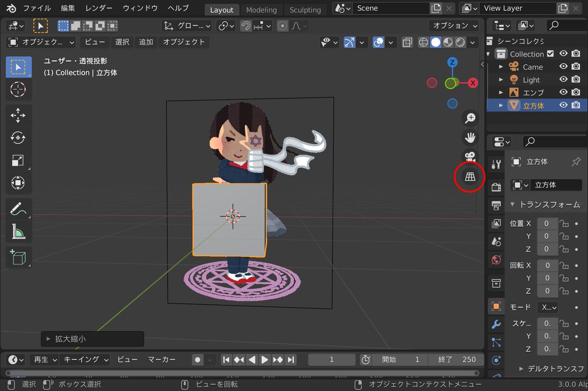
Task: Open the Tool properties tab
Action: pos(496,164)
